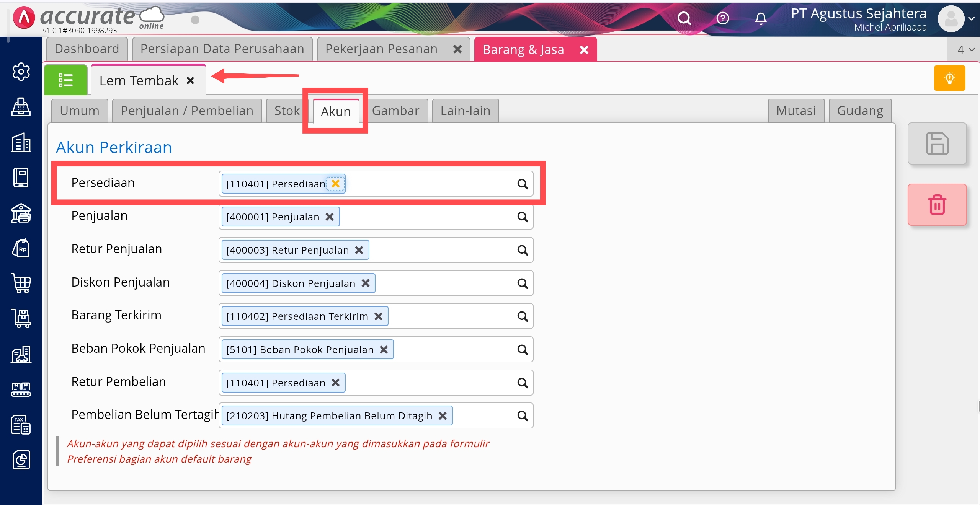
Task: Expand the tab count 4 dropdown
Action: coord(965,50)
